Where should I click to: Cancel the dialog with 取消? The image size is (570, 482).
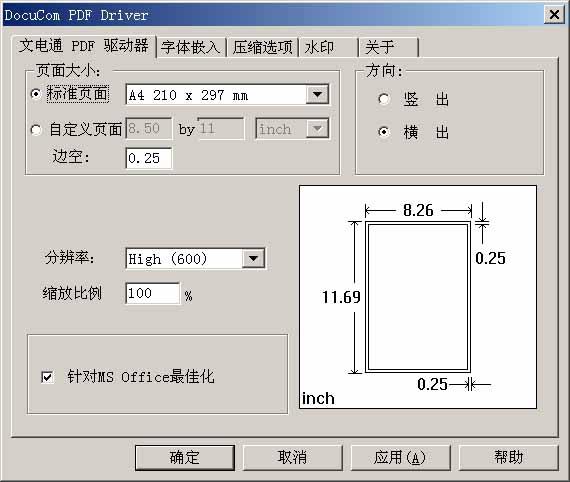click(293, 458)
